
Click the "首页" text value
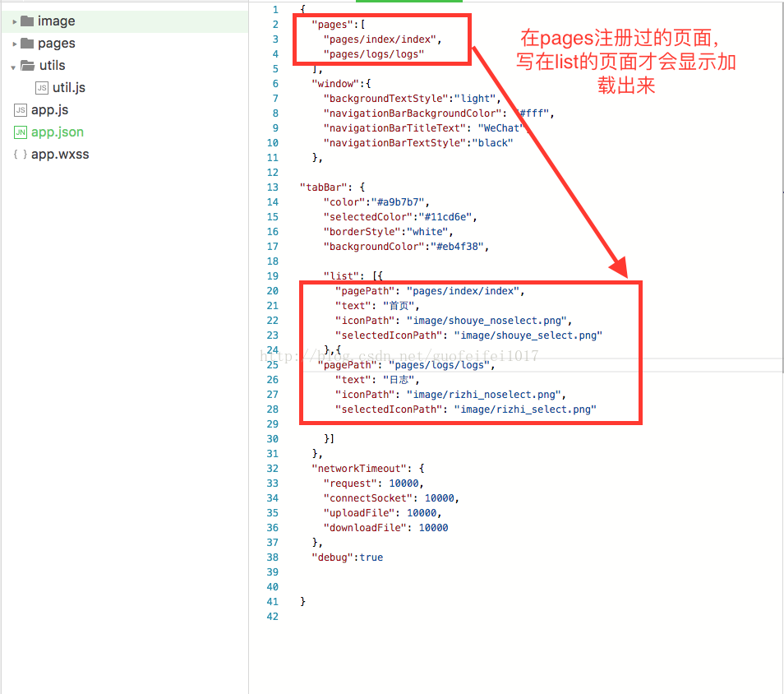tap(399, 306)
